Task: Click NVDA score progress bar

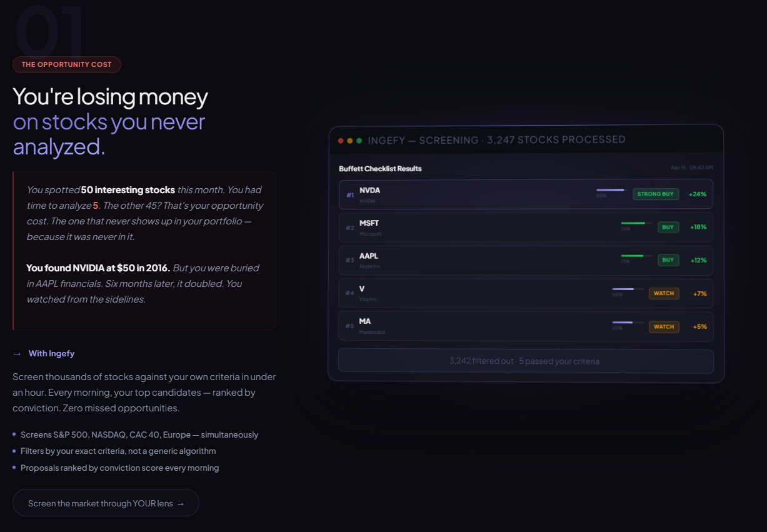Action: click(x=611, y=190)
